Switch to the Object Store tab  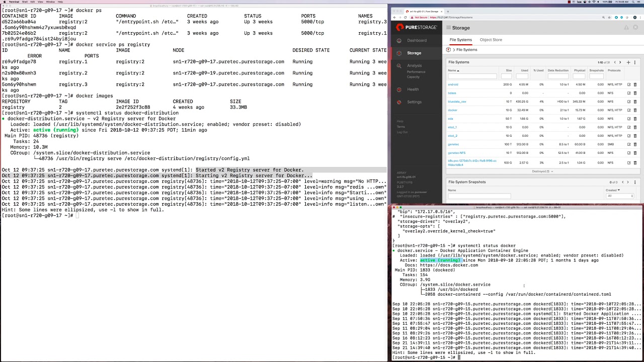pos(491,40)
